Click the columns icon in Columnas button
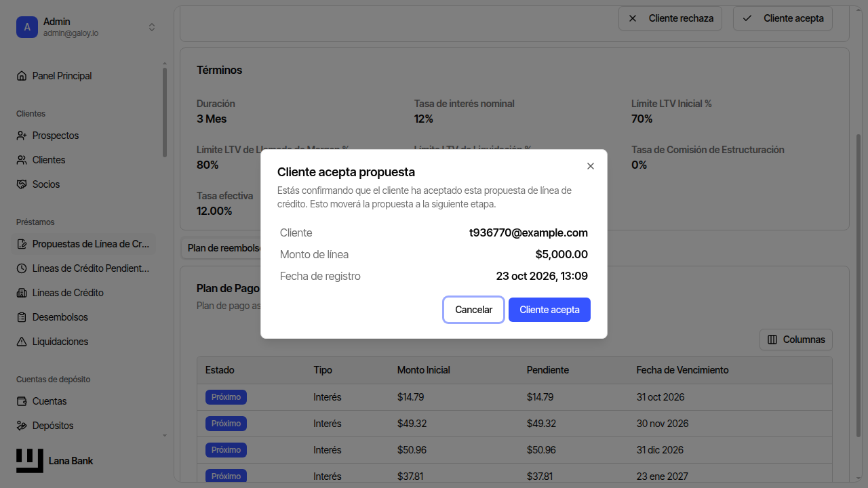Image resolution: width=868 pixels, height=488 pixels. point(772,340)
